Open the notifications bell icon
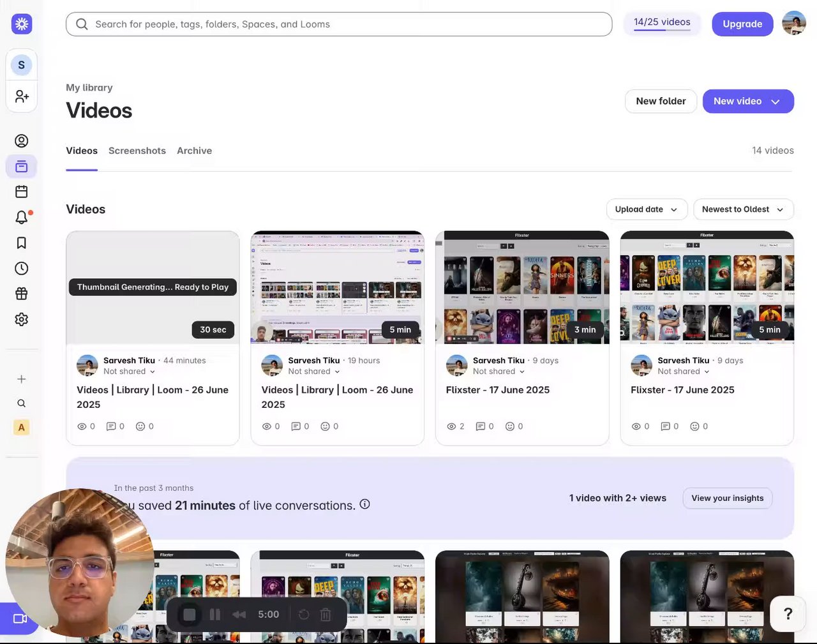The width and height of the screenshot is (817, 644). pyautogui.click(x=22, y=217)
